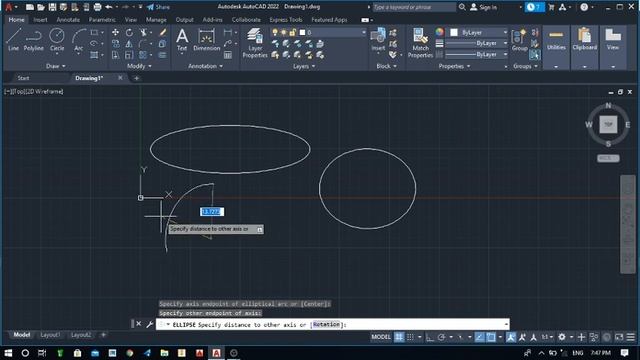Select the Polyline tool
Screen dimensions: 640x360
click(33, 40)
